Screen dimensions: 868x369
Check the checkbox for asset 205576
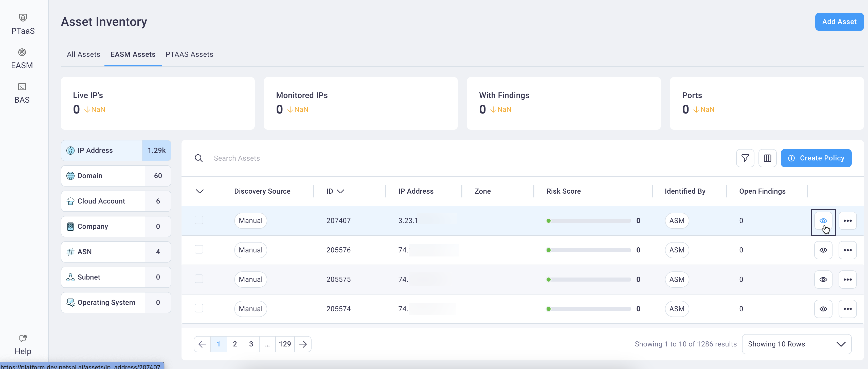tap(199, 250)
